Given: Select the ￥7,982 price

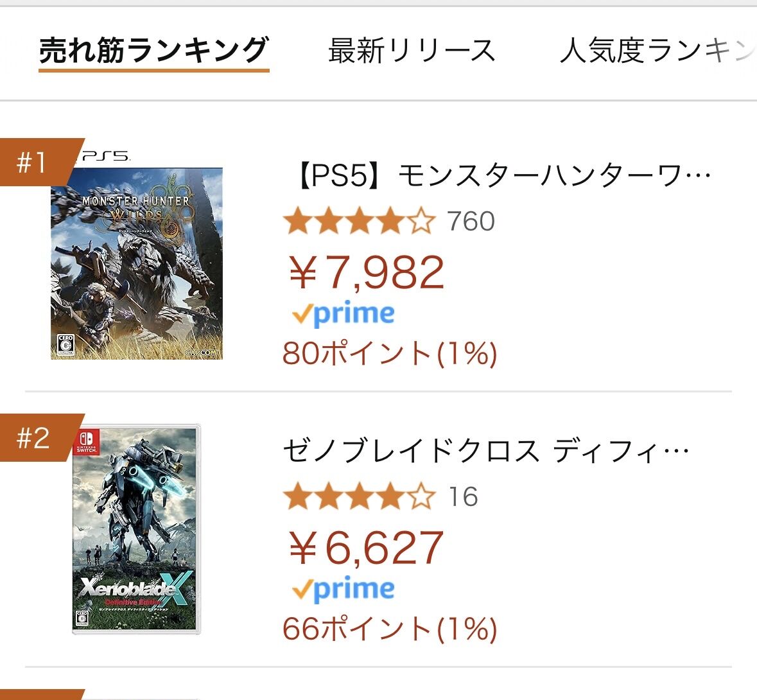Looking at the screenshot, I should (x=366, y=272).
